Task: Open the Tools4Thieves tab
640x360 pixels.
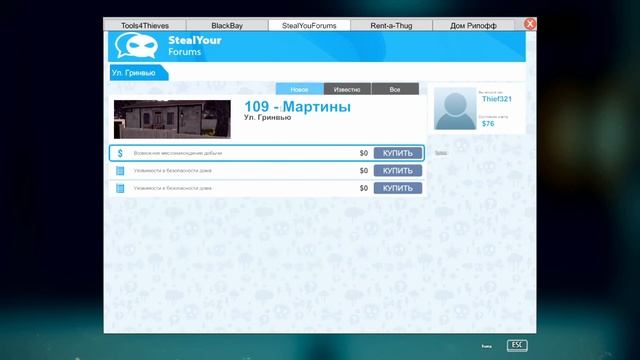Action: tap(145, 25)
